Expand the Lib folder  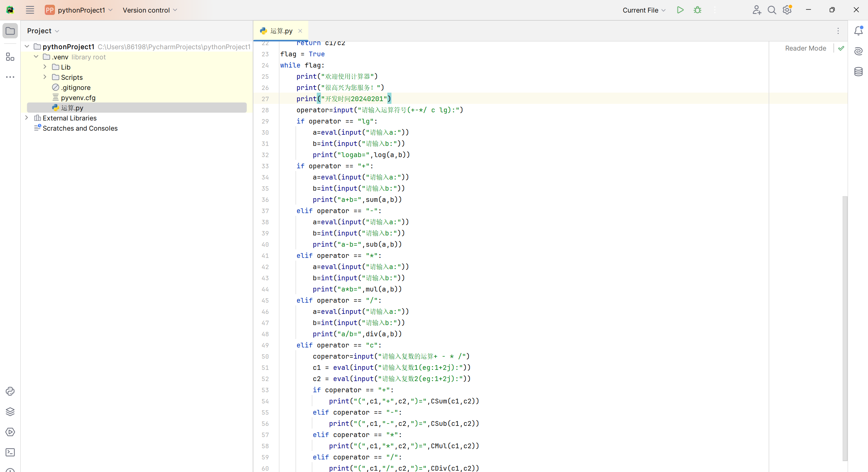point(45,67)
